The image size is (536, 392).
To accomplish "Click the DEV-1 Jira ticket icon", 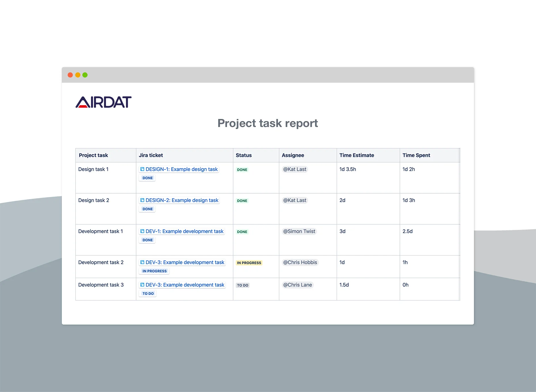I will click(142, 231).
